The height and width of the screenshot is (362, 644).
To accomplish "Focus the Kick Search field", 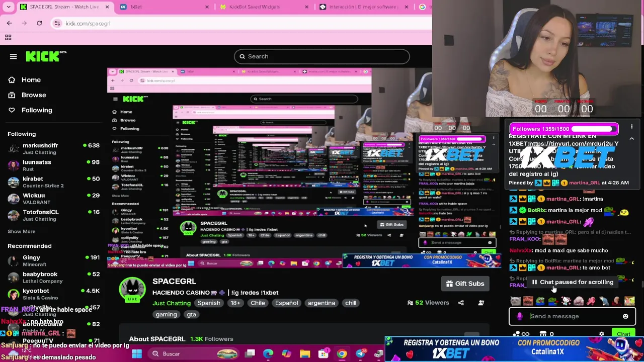I will (322, 56).
